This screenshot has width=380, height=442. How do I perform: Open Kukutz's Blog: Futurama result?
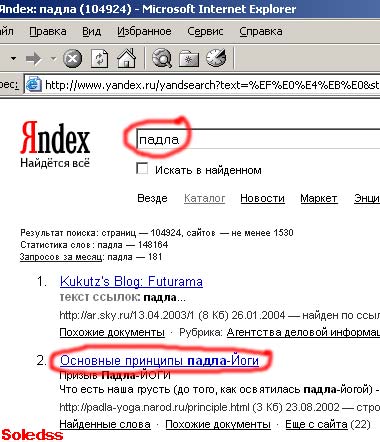pos(131,282)
